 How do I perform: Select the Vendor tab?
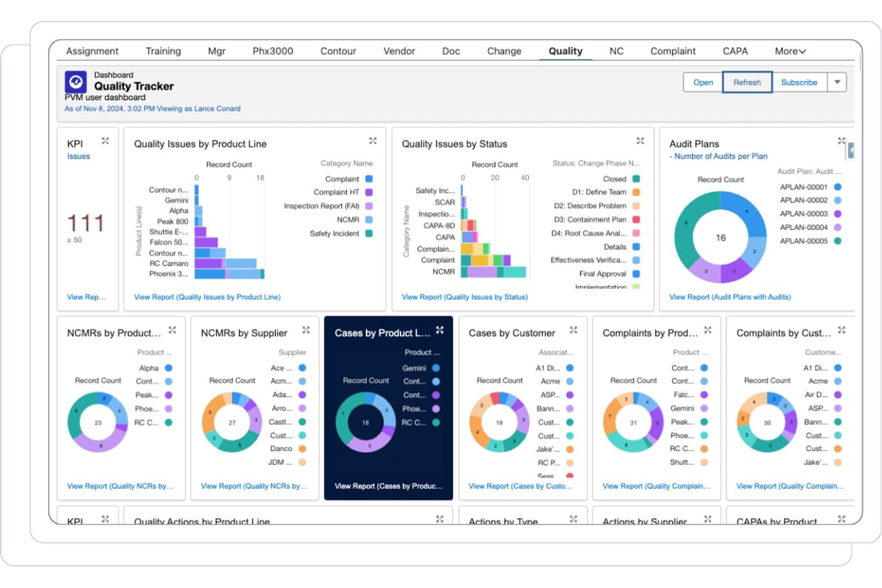point(399,51)
